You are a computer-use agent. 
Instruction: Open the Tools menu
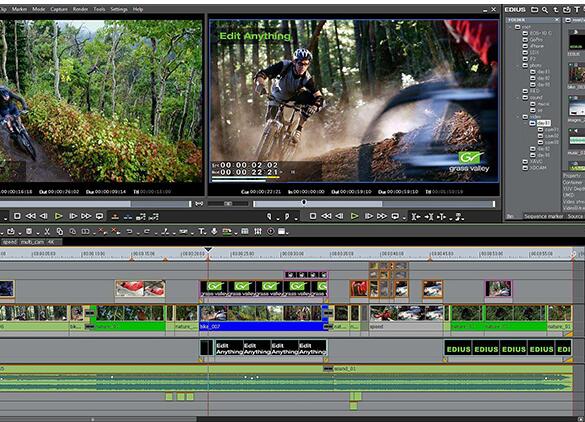(x=99, y=9)
